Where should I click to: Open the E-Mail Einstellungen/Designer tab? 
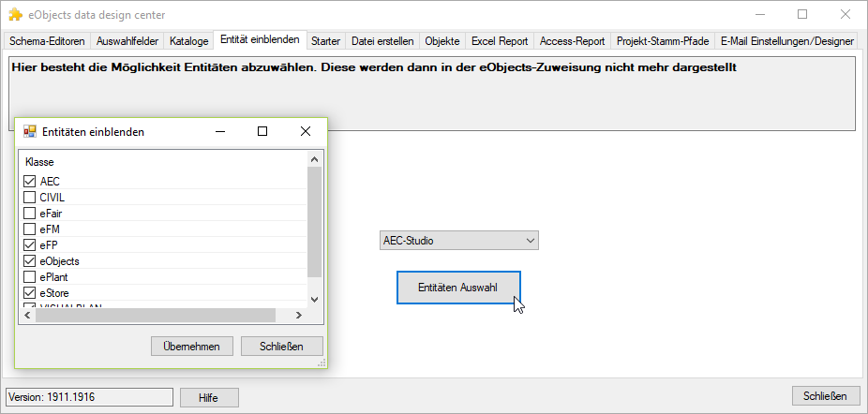(x=787, y=41)
